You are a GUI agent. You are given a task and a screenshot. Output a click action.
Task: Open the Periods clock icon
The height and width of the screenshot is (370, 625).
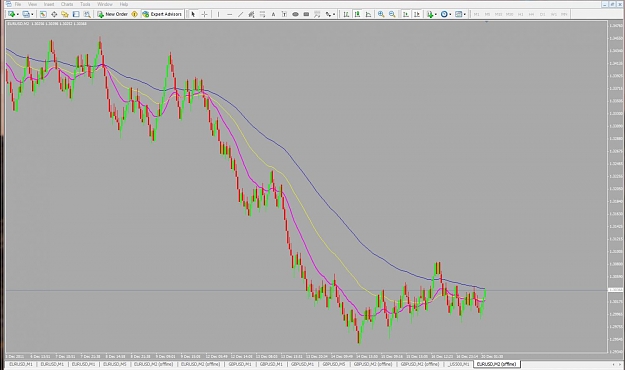pos(444,14)
